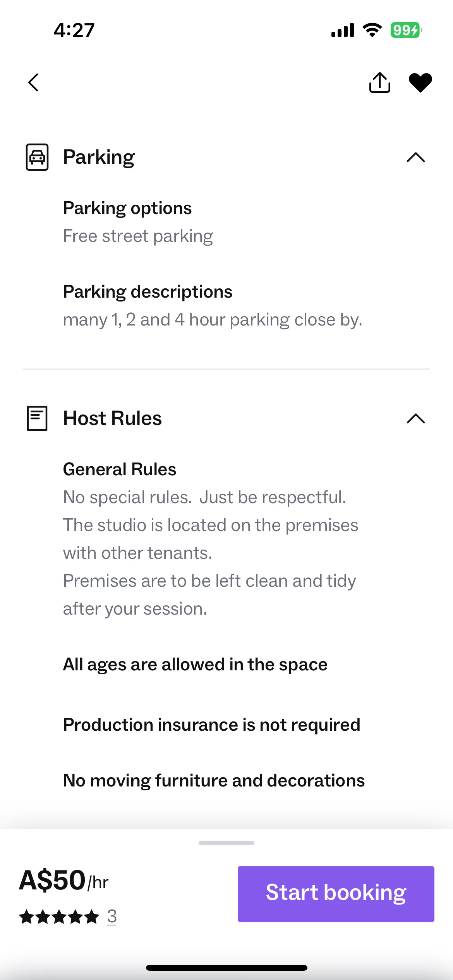The width and height of the screenshot is (453, 980).
Task: Tap the five-star rating icons
Action: point(59,917)
